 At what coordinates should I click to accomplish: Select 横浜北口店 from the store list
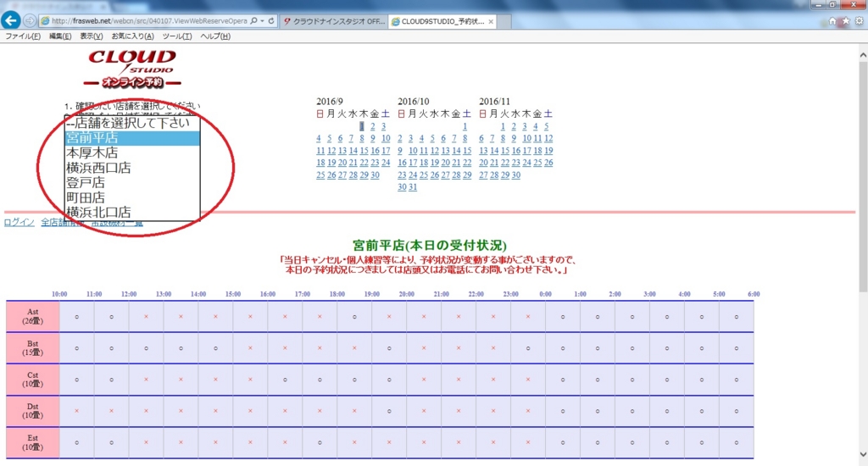[132, 213]
